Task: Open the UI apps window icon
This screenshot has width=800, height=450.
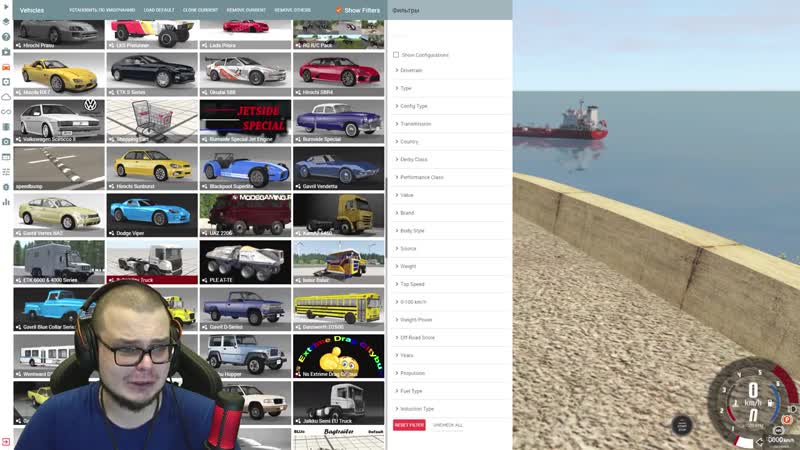Action: (6, 157)
